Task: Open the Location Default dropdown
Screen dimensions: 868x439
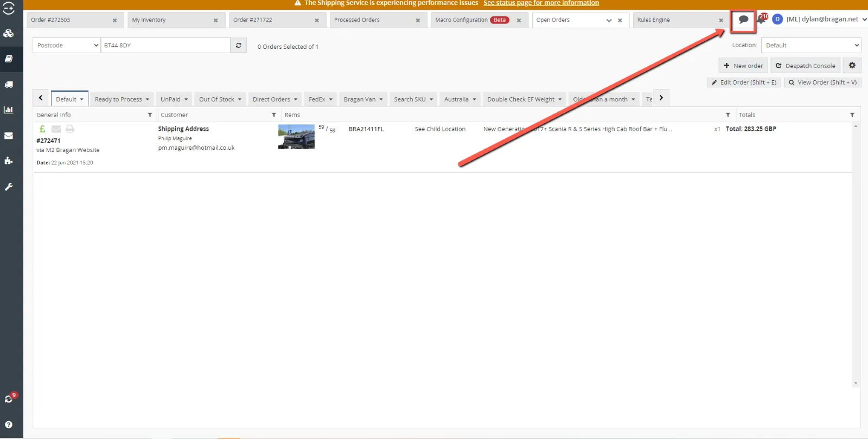Action: [x=811, y=46]
